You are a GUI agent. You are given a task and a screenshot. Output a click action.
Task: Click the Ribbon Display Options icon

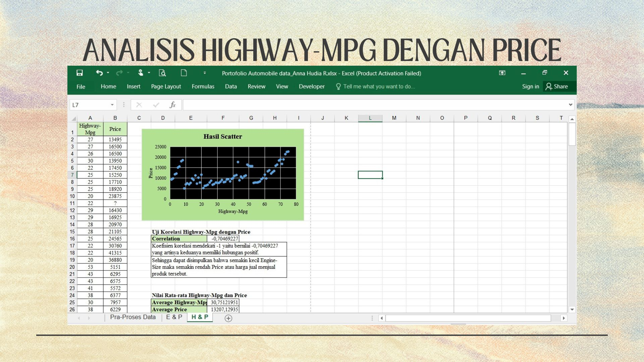pos(502,73)
